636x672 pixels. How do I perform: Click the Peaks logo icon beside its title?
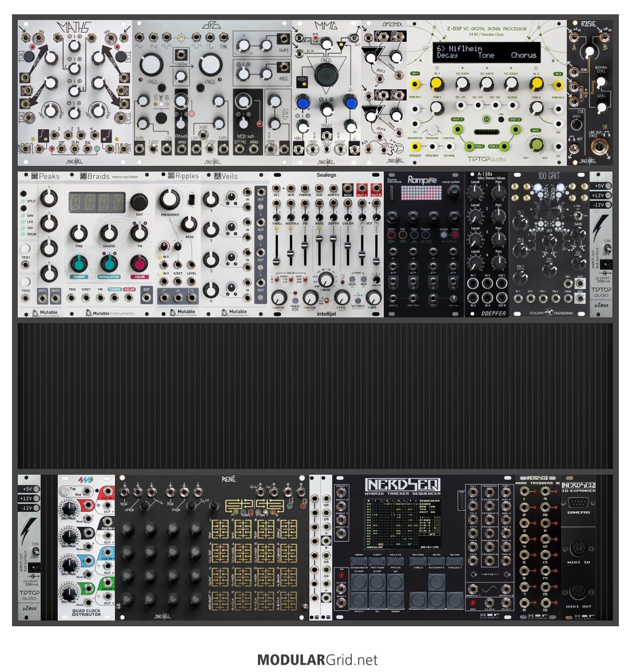(x=35, y=176)
